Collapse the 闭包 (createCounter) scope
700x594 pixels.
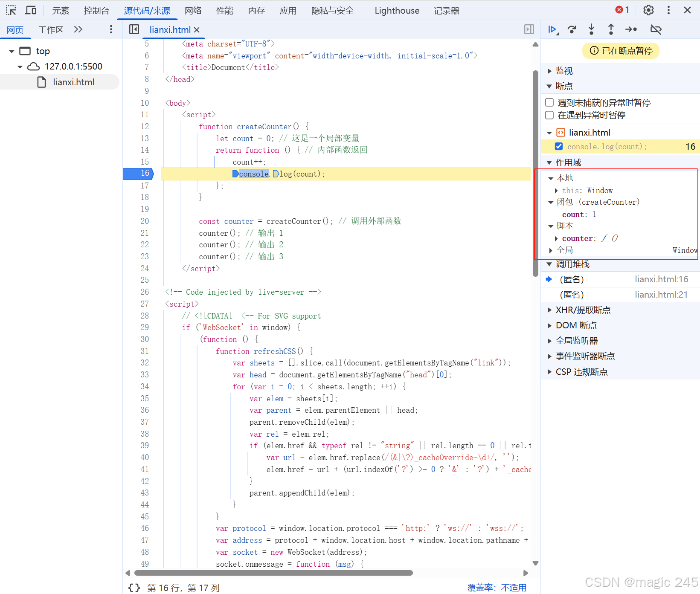[551, 203]
